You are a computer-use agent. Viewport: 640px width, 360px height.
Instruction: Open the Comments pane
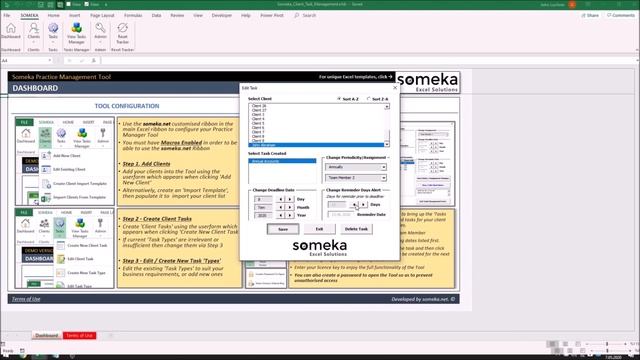click(x=620, y=15)
